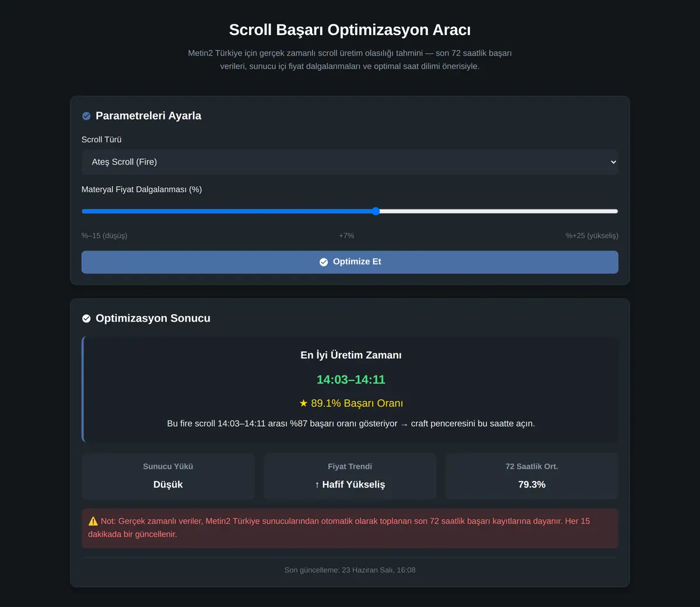The image size is (700, 607).
Task: Click the Materyal Fiyat Dalgalanması slider thumb
Action: 376,211
